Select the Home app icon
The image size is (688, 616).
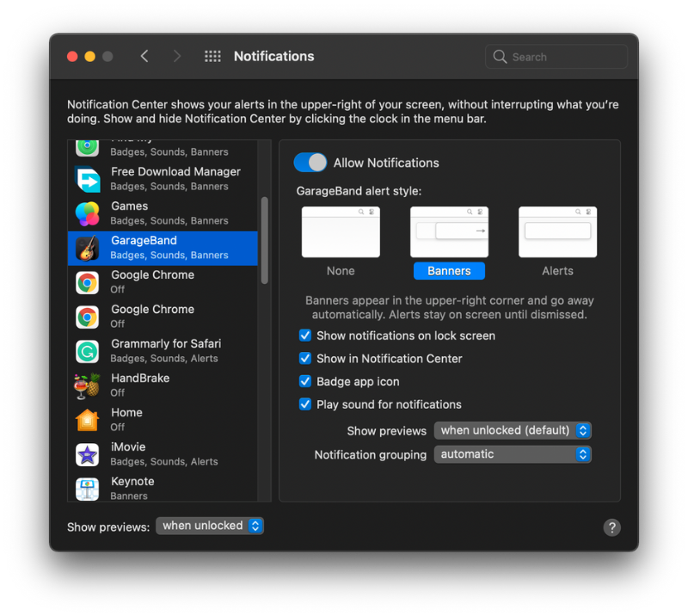pos(87,420)
